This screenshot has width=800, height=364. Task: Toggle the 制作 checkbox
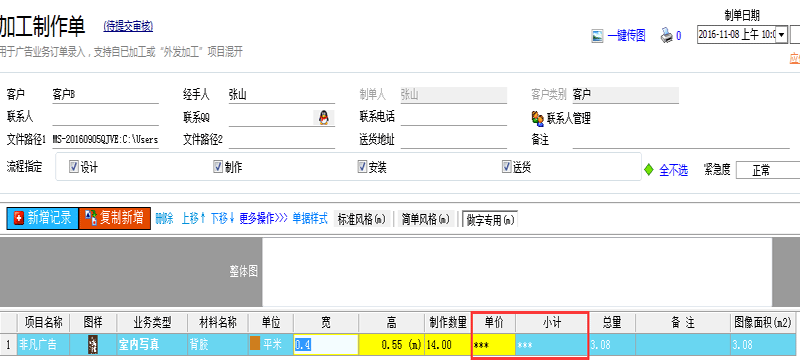click(x=218, y=166)
